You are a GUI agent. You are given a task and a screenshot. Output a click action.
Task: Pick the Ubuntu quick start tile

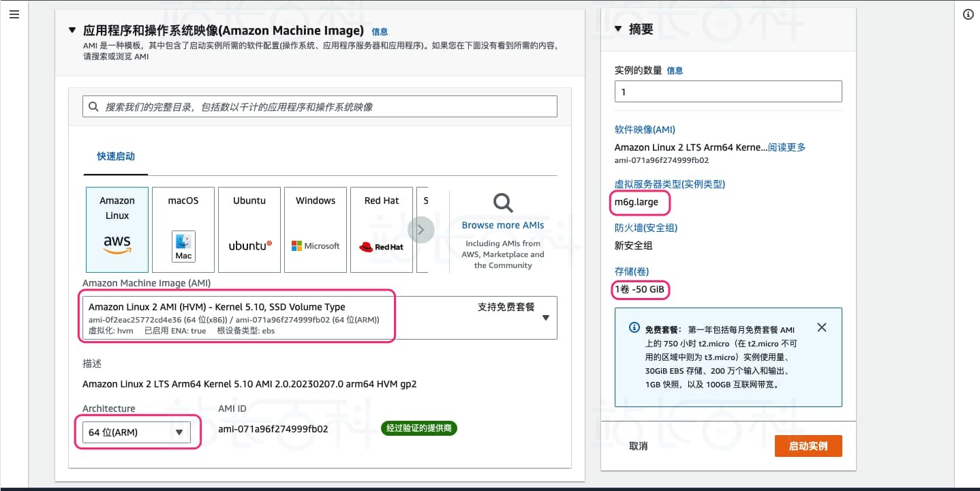pos(249,230)
